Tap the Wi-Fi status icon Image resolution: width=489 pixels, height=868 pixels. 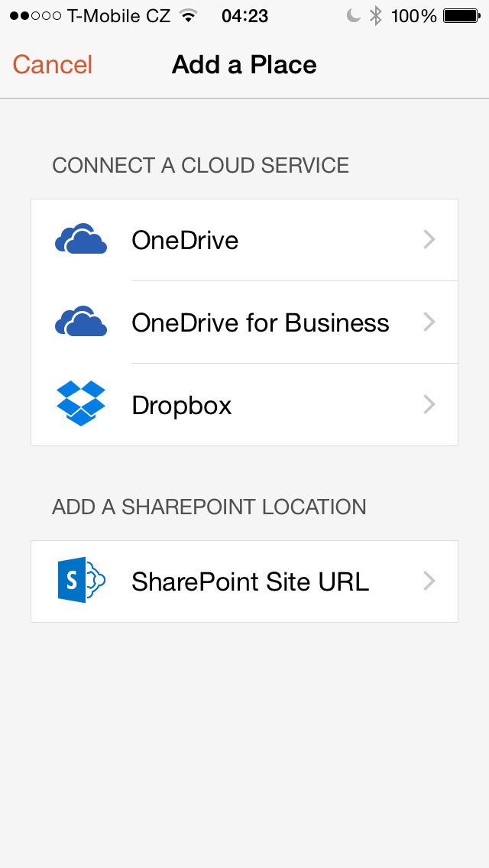(189, 16)
